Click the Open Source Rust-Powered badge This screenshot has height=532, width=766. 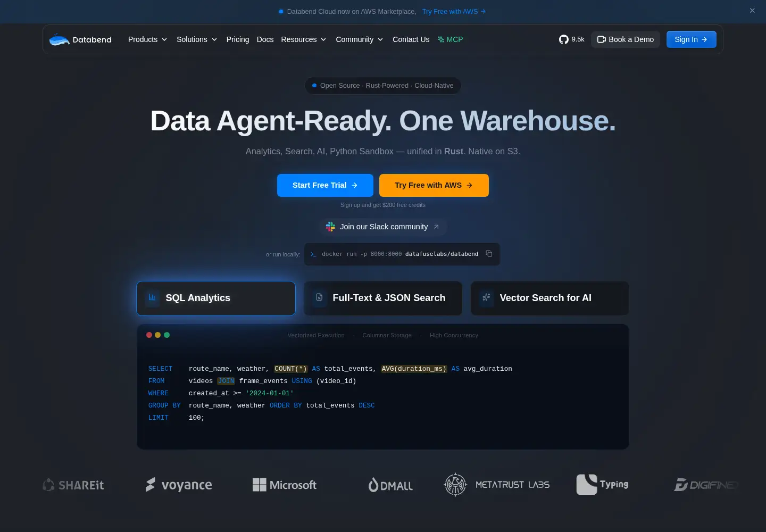[x=383, y=86]
